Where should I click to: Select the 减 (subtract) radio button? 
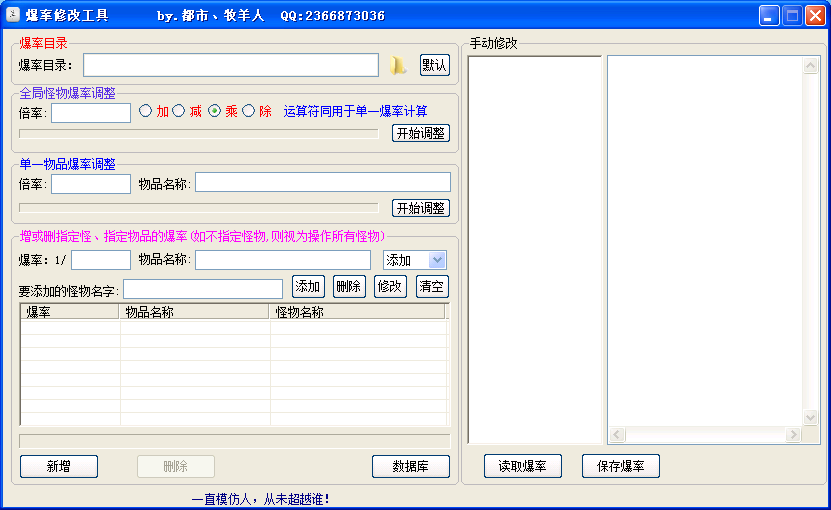click(x=179, y=112)
